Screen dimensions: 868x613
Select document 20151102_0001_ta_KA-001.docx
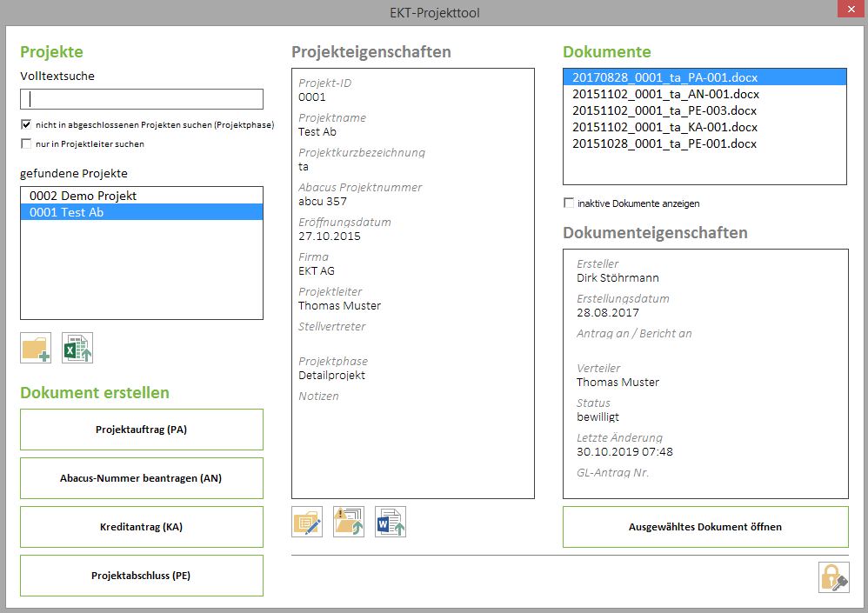pos(704,127)
